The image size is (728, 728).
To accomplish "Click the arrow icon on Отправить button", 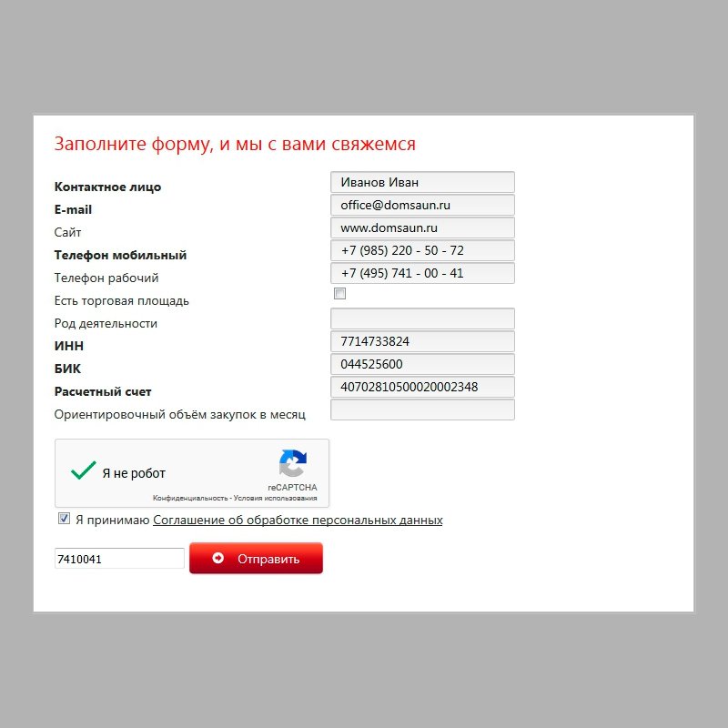I will (218, 558).
